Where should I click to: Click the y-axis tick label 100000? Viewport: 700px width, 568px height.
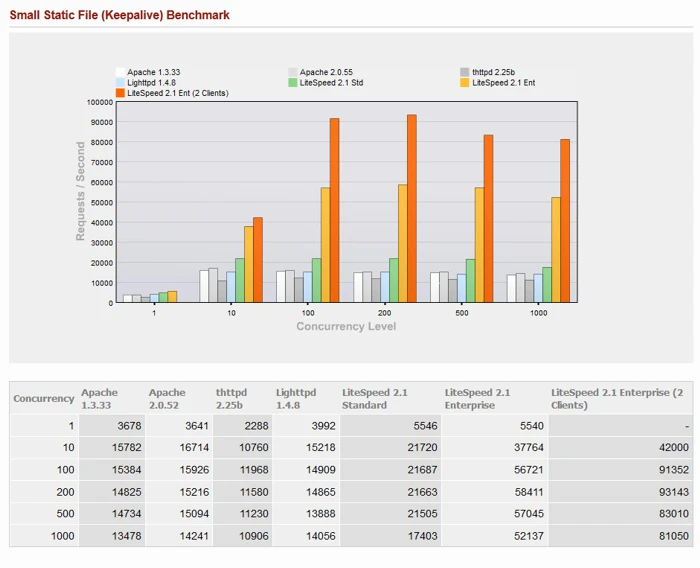(x=100, y=102)
